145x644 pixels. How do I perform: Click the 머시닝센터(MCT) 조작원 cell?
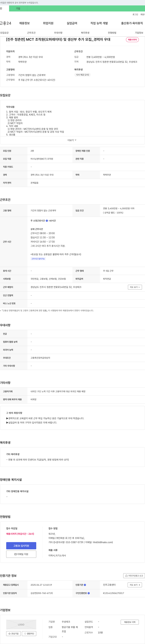42,159
